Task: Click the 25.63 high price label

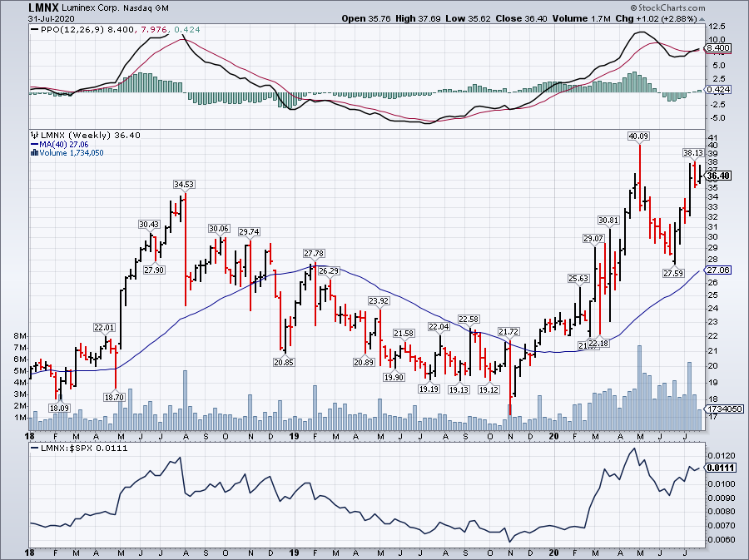Action: [x=578, y=278]
